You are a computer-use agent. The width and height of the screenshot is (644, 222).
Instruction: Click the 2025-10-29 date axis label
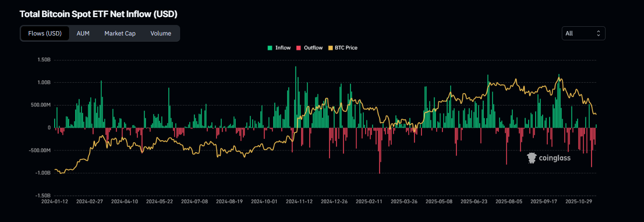pos(578,202)
